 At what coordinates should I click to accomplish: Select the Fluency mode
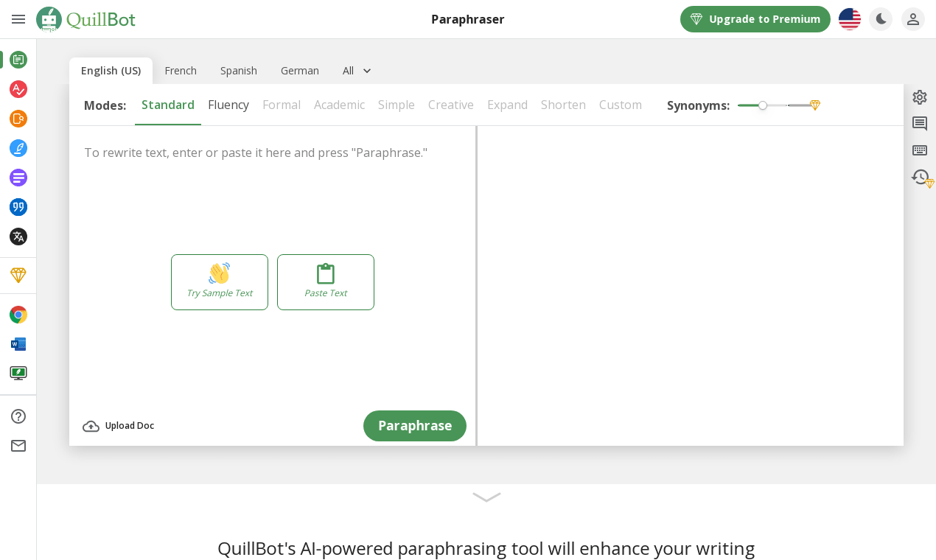point(228,105)
